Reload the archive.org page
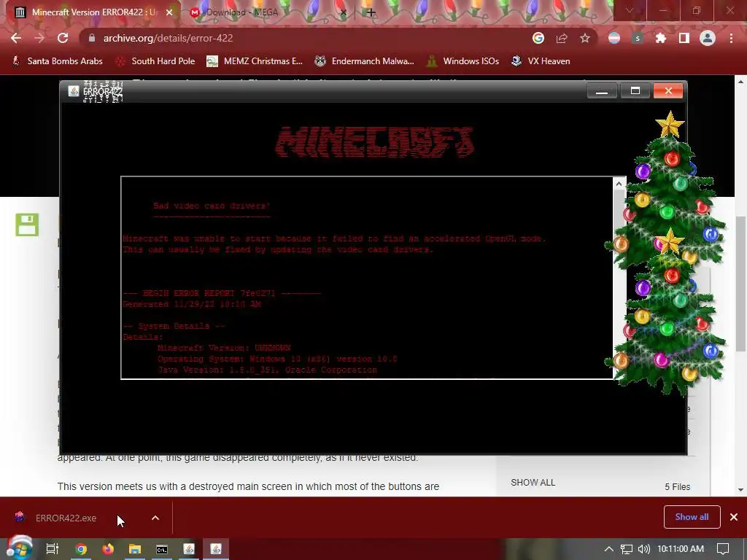 pyautogui.click(x=63, y=38)
